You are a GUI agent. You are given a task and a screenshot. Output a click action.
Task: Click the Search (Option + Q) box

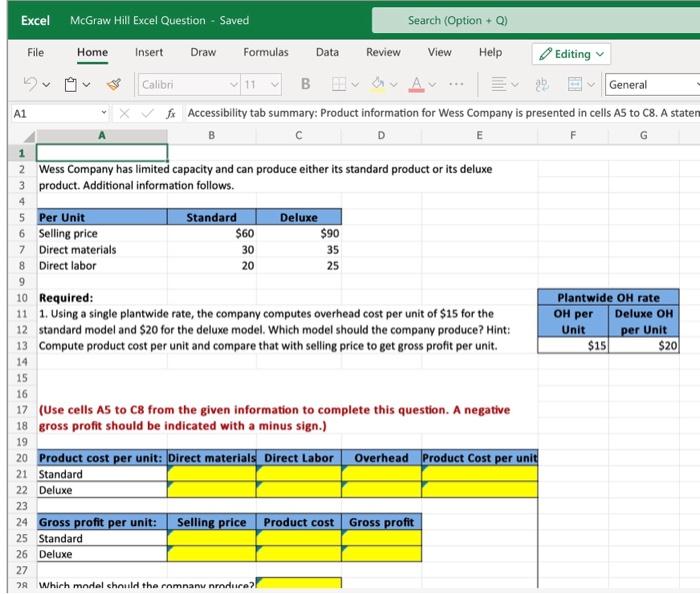536,21
